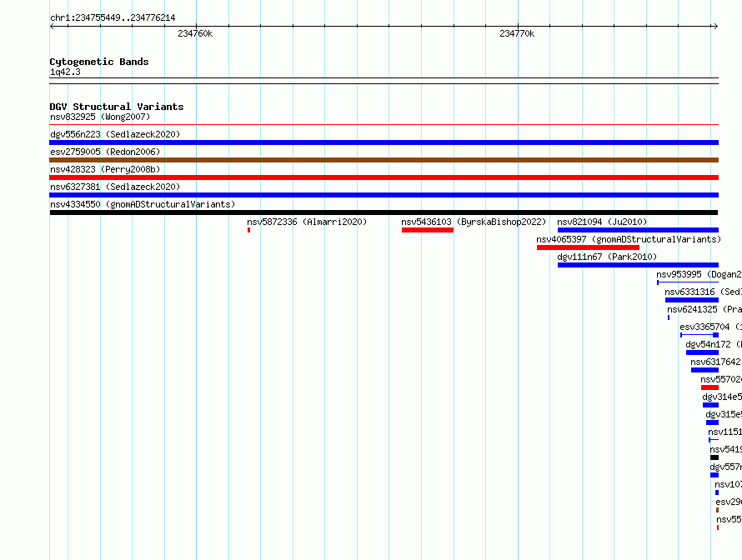Open the nsv953995 variant label
The image size is (742, 560).
tap(699, 274)
